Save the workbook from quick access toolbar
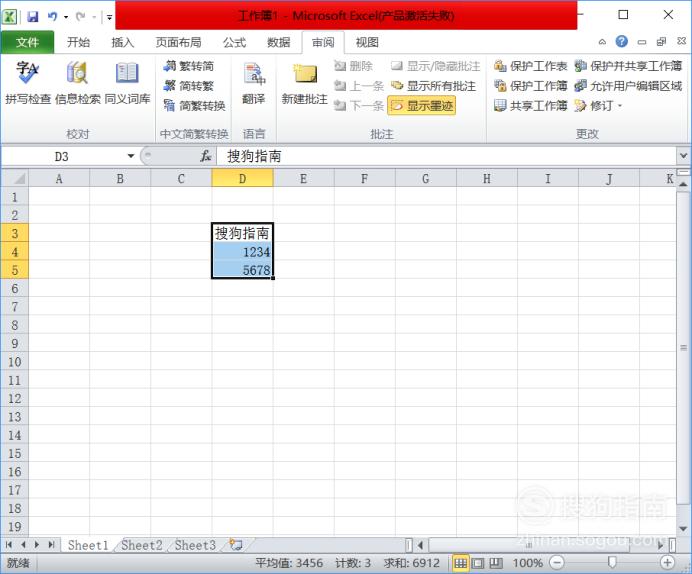Screen dimensions: 692x574 pos(33,17)
